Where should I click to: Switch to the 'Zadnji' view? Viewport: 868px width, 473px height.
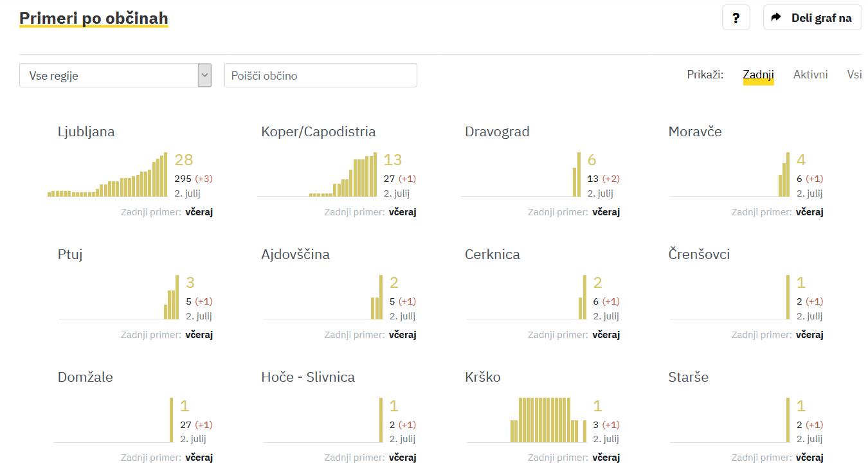[x=758, y=75]
